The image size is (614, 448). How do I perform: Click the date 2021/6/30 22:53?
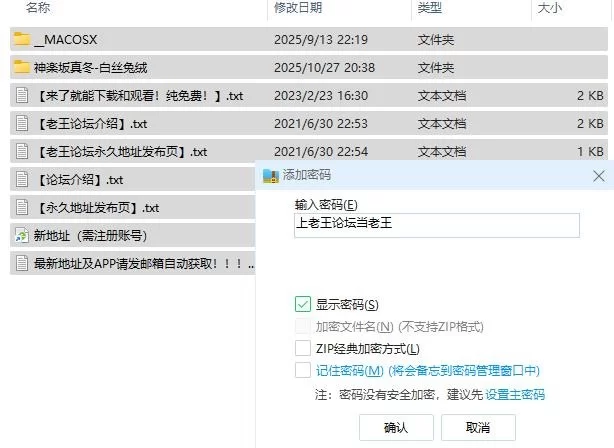[x=321, y=124]
